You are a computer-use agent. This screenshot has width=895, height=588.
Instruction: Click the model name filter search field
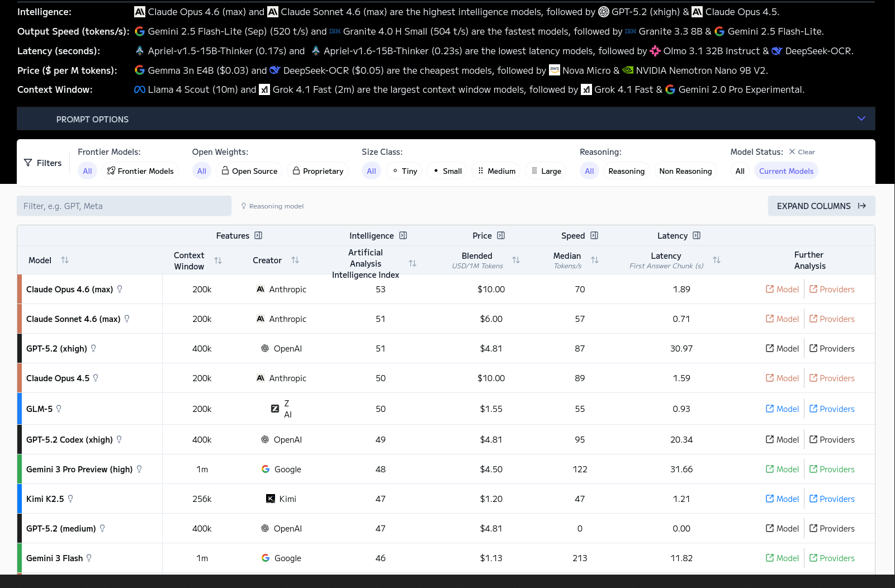124,206
